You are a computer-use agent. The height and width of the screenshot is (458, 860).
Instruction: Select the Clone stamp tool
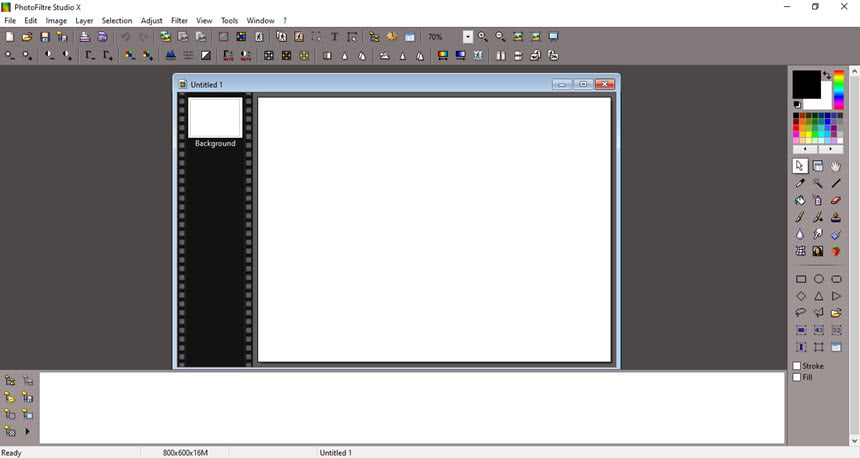tap(835, 217)
